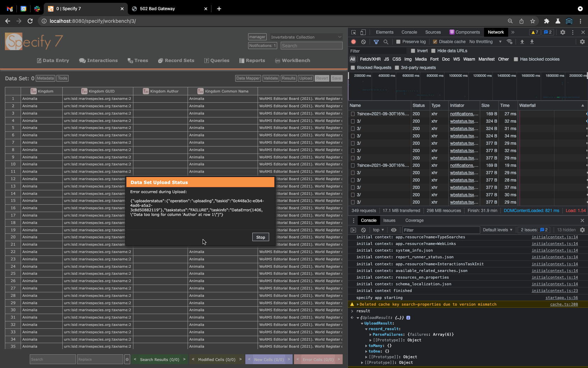
Task: Stop network recording with red button
Action: [x=353, y=42]
